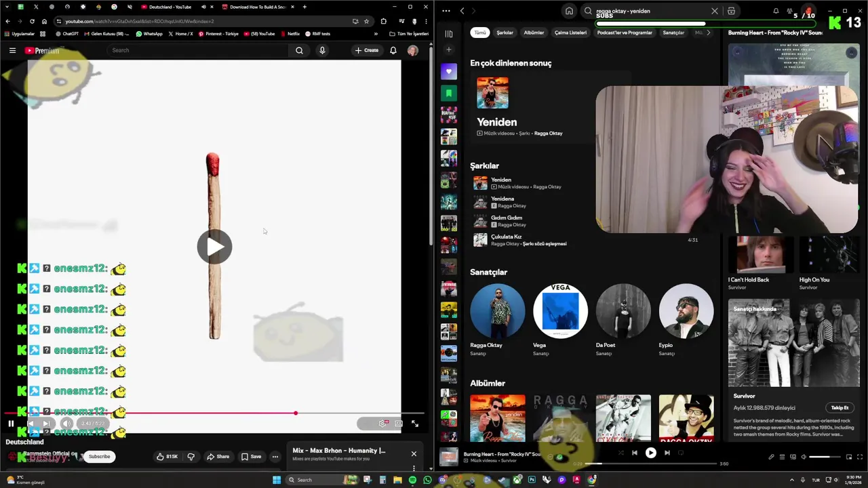Open YouTube notifications bell

click(x=393, y=50)
